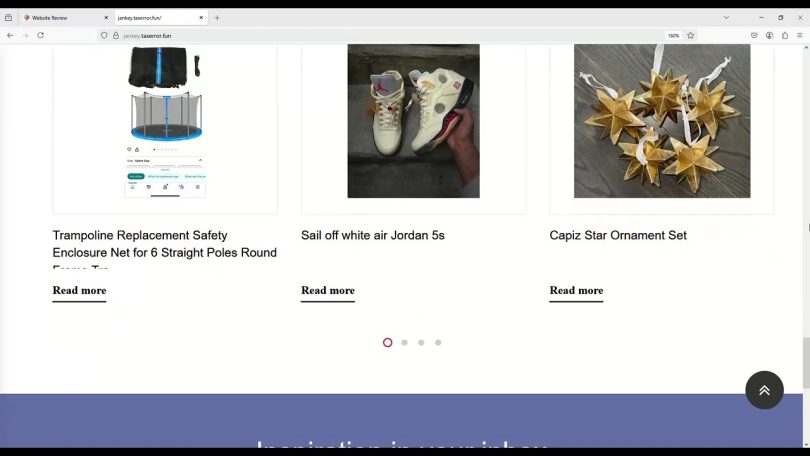The height and width of the screenshot is (456, 810).
Task: Expand the list all tabs dropdown
Action: pyautogui.click(x=726, y=18)
